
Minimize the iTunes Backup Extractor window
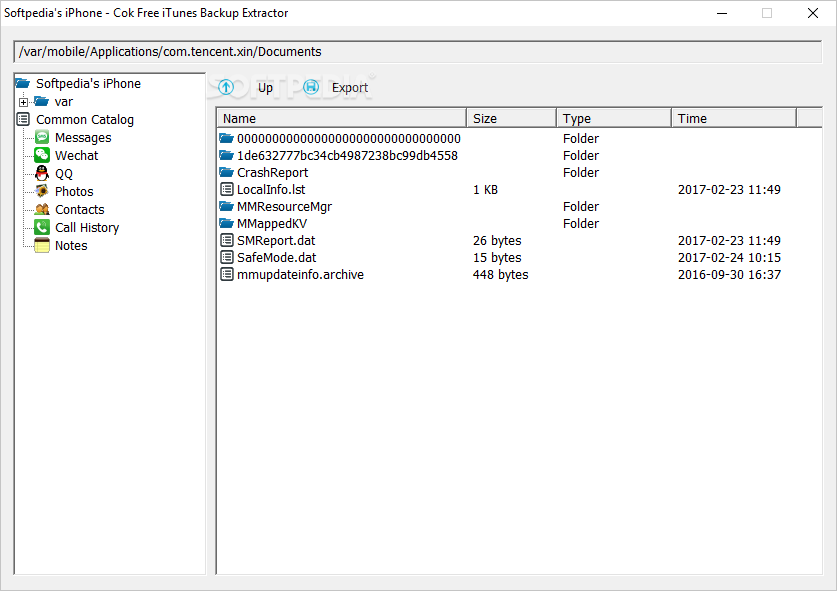(x=722, y=13)
